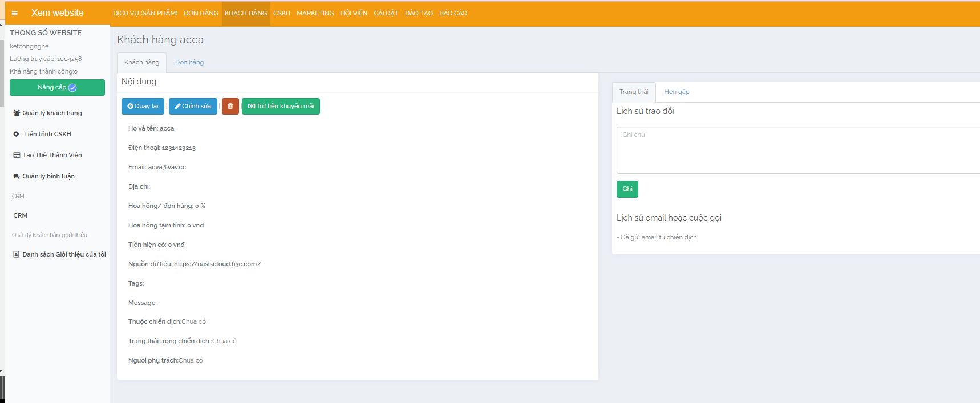
Task: Open the CÀI ĐẶT menu
Action: pos(386,13)
